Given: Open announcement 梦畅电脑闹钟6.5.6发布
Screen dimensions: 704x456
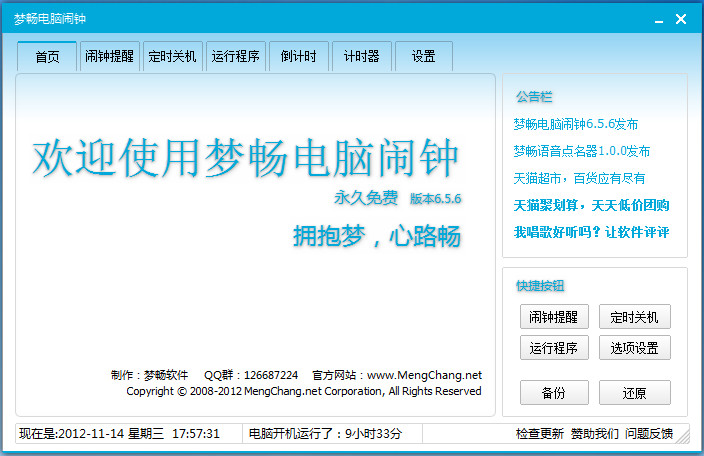Looking at the screenshot, I should [x=576, y=124].
